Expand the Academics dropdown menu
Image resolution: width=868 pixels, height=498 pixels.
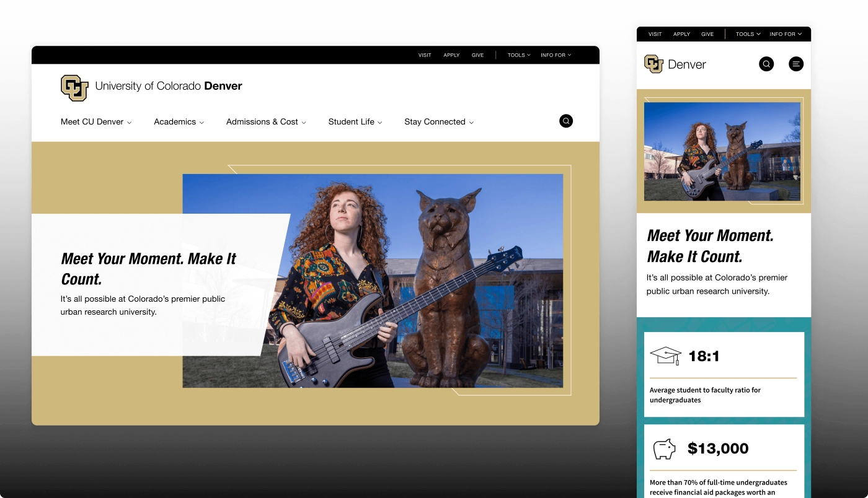[x=179, y=122]
